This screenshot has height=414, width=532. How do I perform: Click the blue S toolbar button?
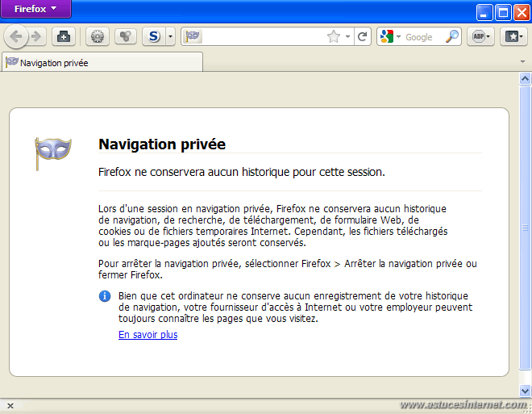[154, 36]
